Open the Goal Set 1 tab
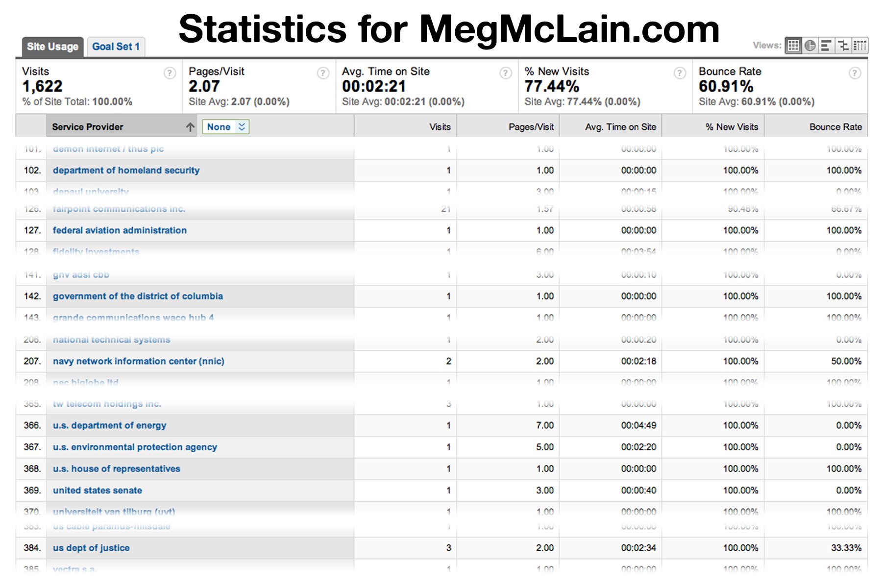The width and height of the screenshot is (882, 588). click(x=116, y=47)
